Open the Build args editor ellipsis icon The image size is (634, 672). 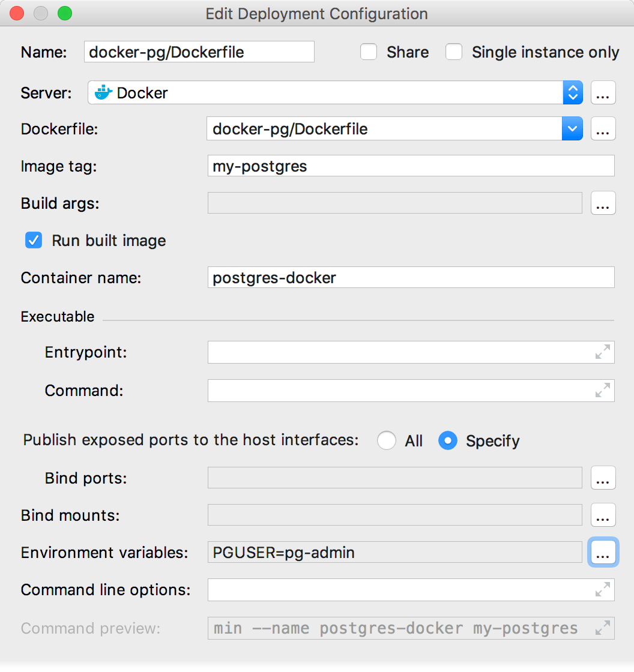tap(603, 203)
